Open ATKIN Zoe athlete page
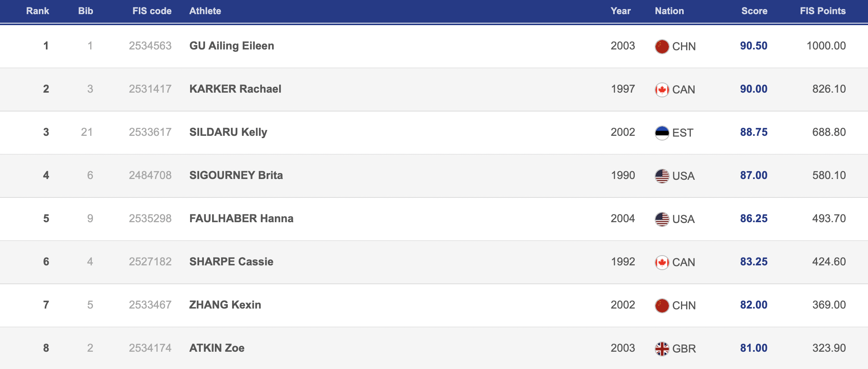The image size is (868, 369). pyautogui.click(x=217, y=348)
